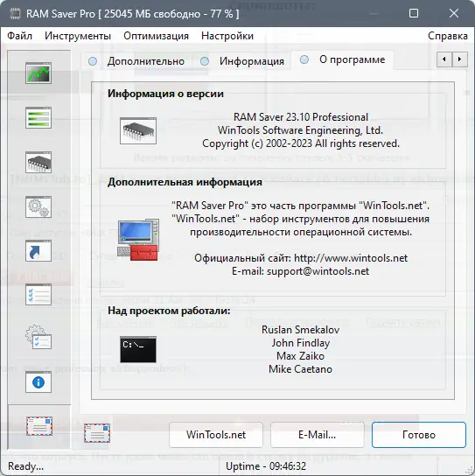Image resolution: width=475 pixels, height=476 pixels.
Task: Click the shortcut arrow sidebar icon
Action: pos(38,251)
